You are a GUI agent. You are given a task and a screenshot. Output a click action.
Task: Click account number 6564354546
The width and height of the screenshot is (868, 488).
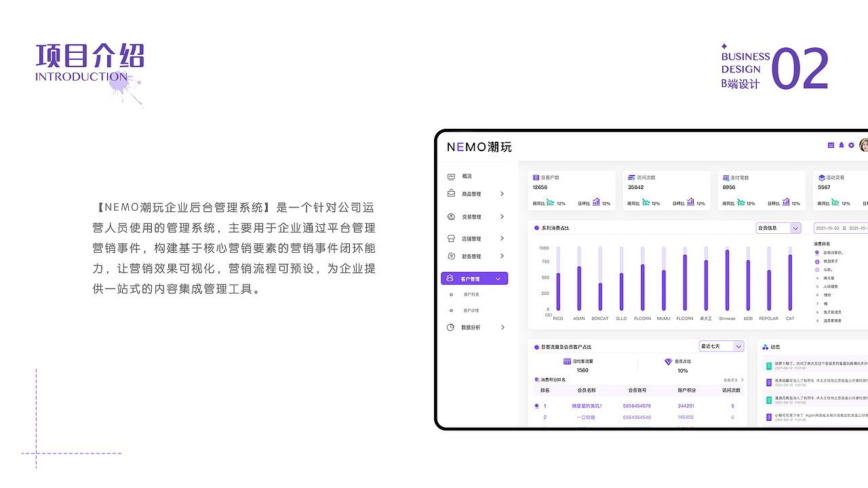tap(637, 418)
